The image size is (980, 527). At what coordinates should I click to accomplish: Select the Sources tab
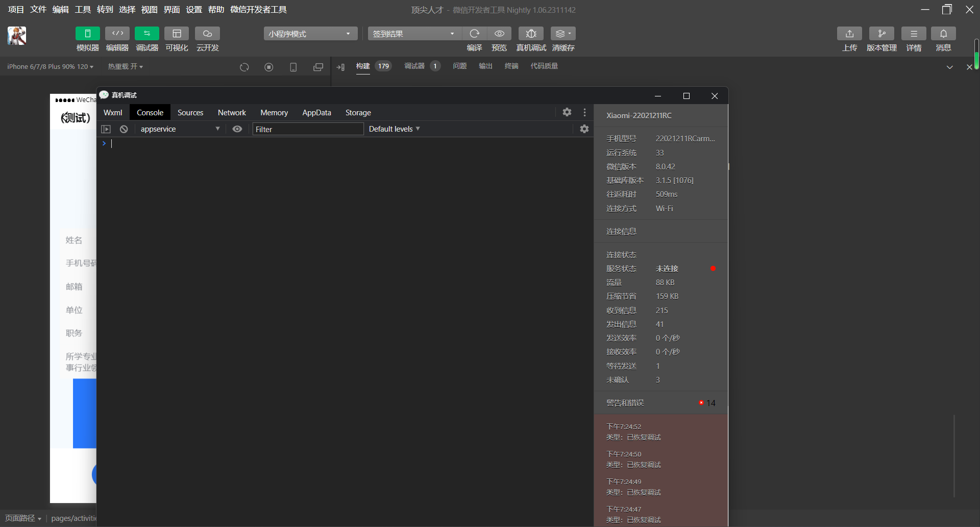(x=190, y=113)
